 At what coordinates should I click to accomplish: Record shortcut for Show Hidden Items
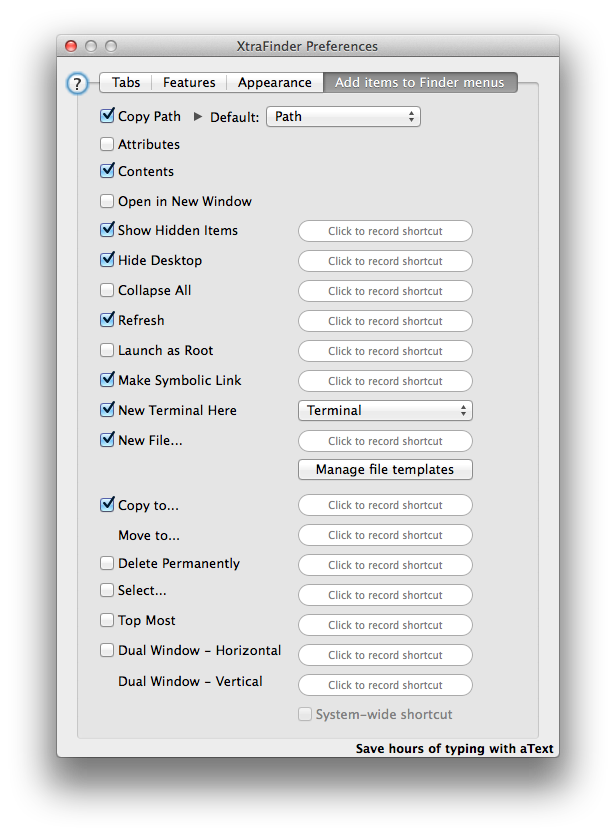click(x=385, y=231)
